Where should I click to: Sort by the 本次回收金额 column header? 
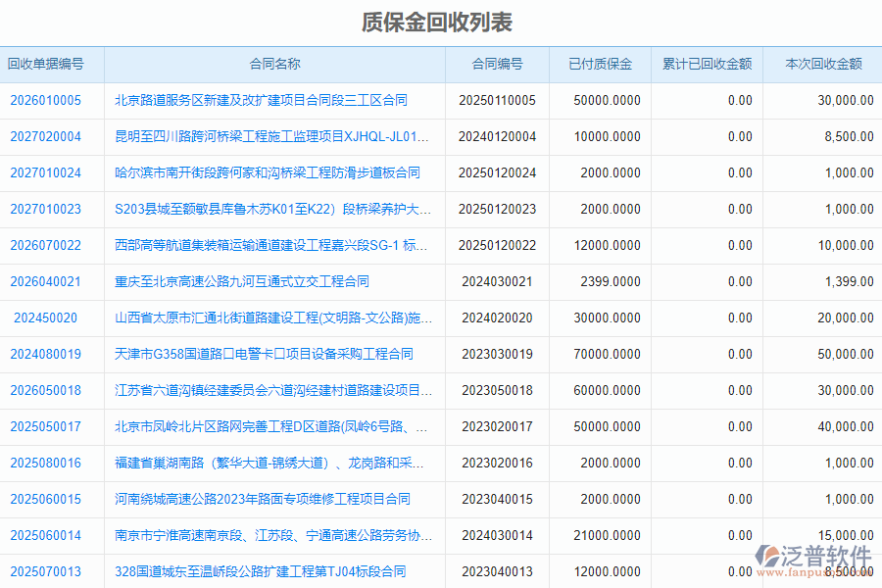tap(821, 64)
